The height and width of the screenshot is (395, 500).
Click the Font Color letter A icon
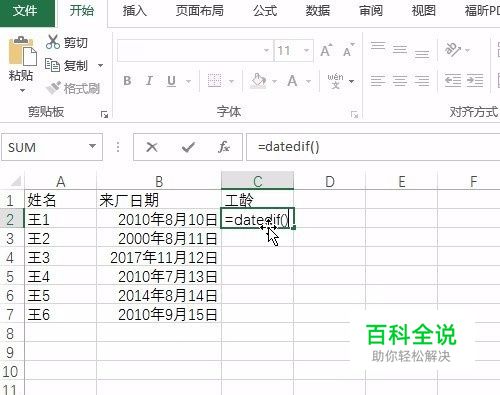click(292, 81)
